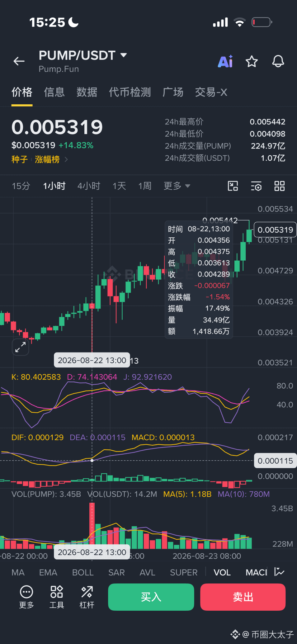This screenshot has height=644, width=297.
Task: Click the 24h成交额(USDT) value 1.07亿
Action: coord(273,158)
